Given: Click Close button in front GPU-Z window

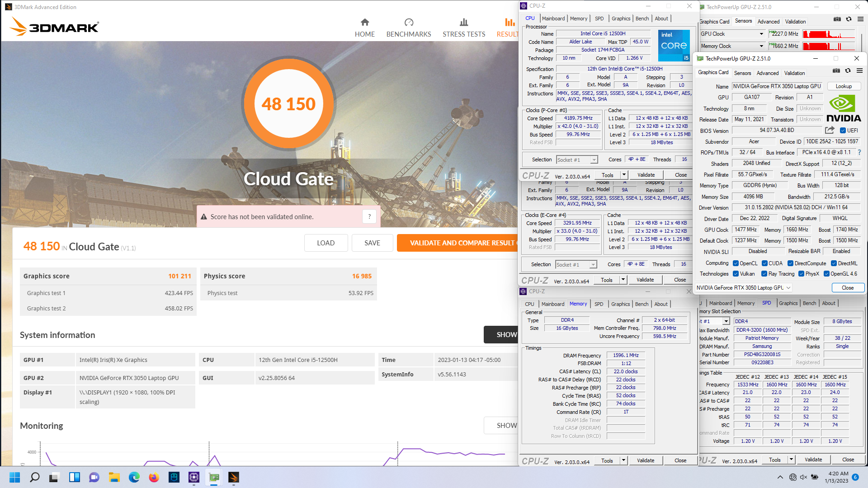Looking at the screenshot, I should coord(848,288).
